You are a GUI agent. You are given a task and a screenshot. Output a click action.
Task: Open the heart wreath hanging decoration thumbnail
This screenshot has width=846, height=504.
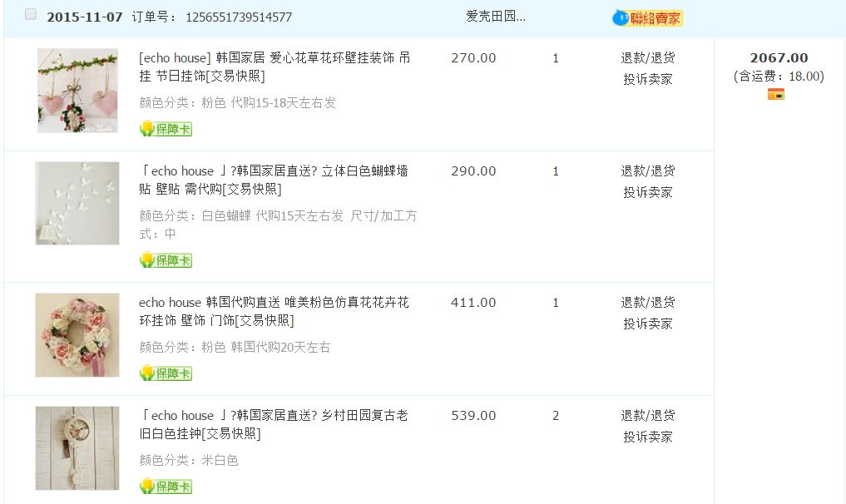77,90
